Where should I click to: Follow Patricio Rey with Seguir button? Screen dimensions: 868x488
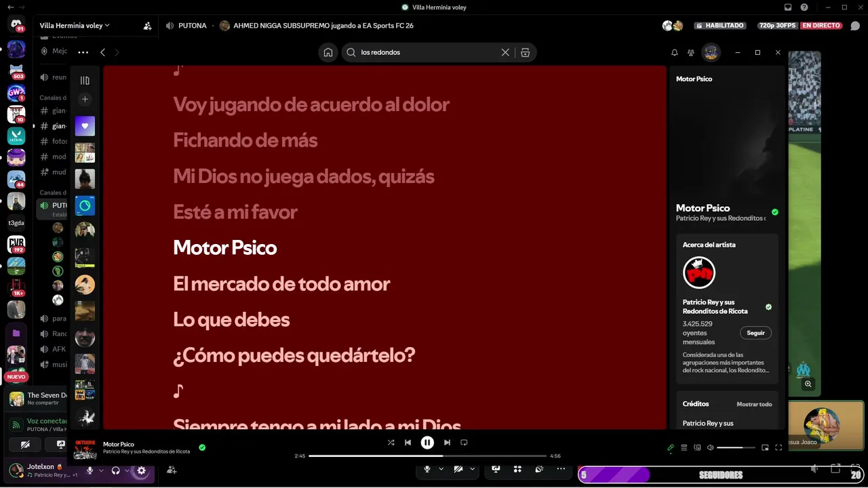[x=755, y=333]
